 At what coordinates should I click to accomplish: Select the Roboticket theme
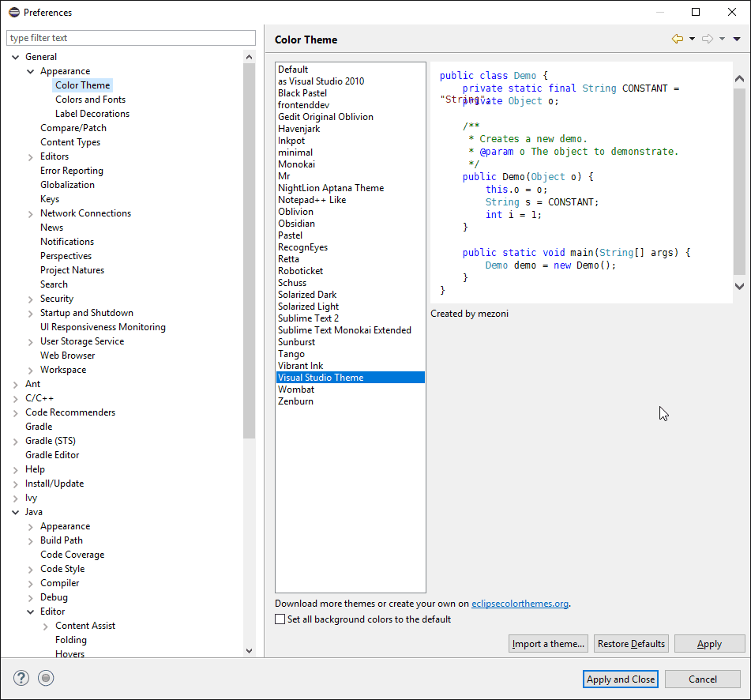(300, 271)
